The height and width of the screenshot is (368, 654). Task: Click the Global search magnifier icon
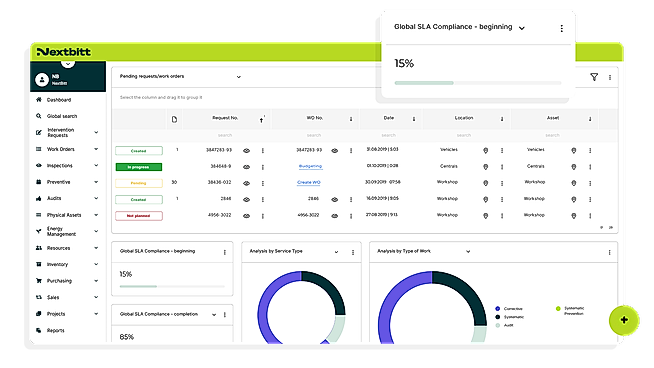[x=39, y=116]
